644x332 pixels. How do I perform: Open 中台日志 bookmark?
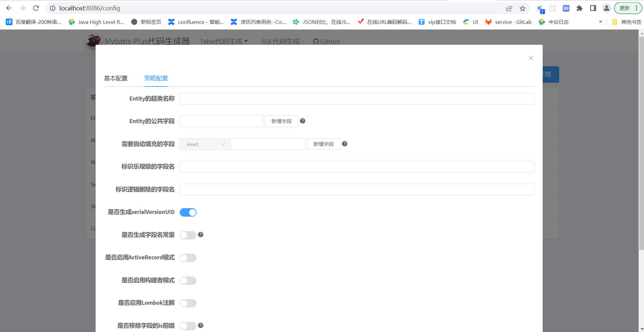[553, 22]
